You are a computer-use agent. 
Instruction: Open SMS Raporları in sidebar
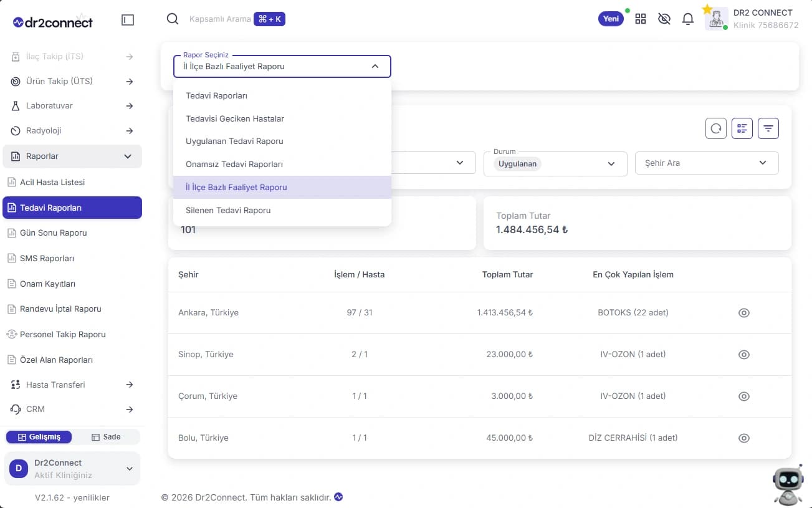click(x=72, y=259)
